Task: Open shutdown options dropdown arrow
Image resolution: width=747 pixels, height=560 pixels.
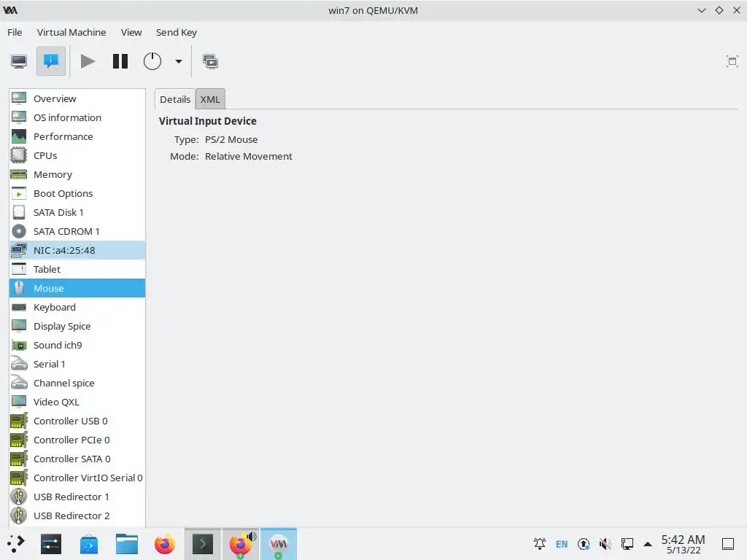Action: coord(179,61)
